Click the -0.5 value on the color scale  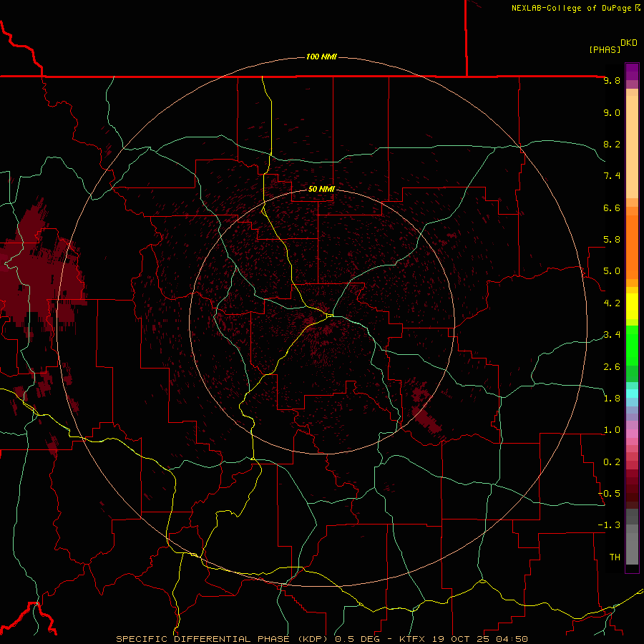click(x=609, y=494)
